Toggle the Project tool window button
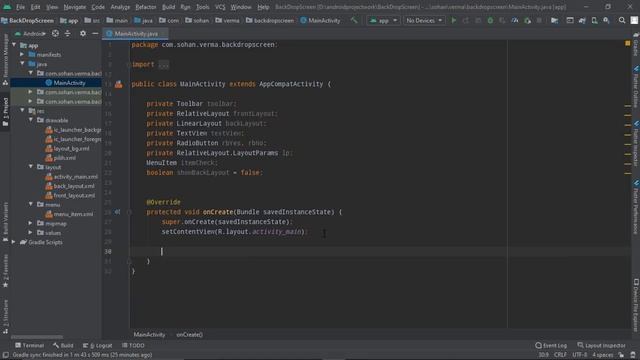 5,111
